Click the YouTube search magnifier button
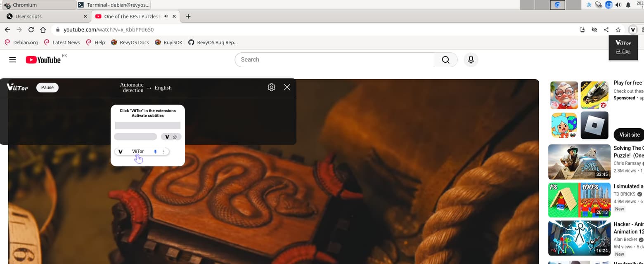The width and height of the screenshot is (644, 264). pos(445,60)
